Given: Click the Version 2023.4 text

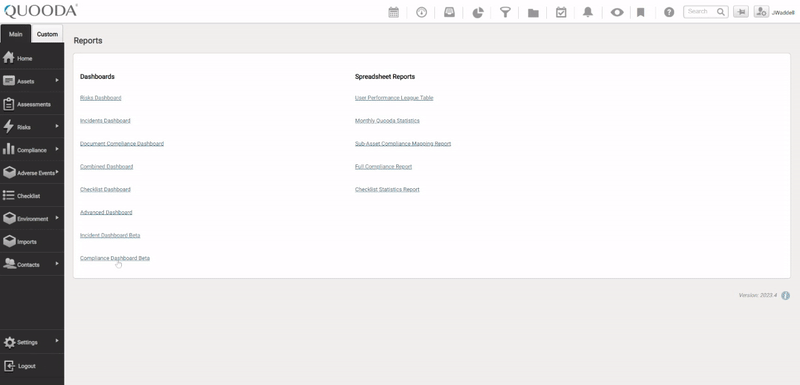Looking at the screenshot, I should [x=758, y=295].
